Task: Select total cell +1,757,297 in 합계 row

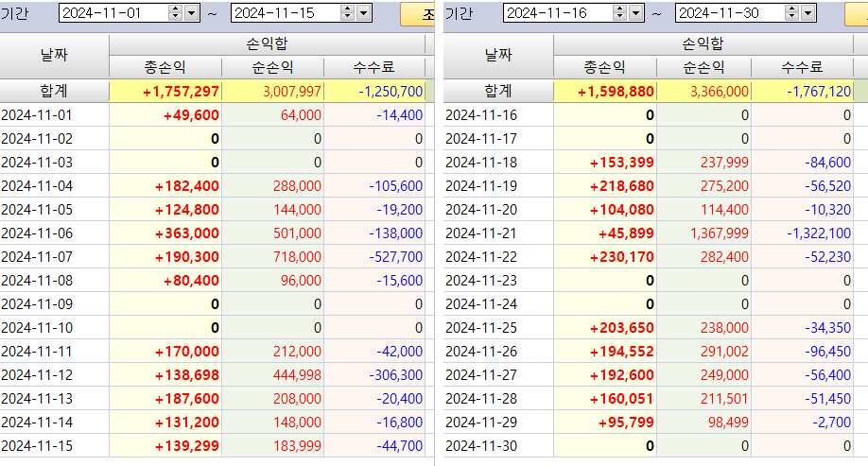Action: point(165,92)
